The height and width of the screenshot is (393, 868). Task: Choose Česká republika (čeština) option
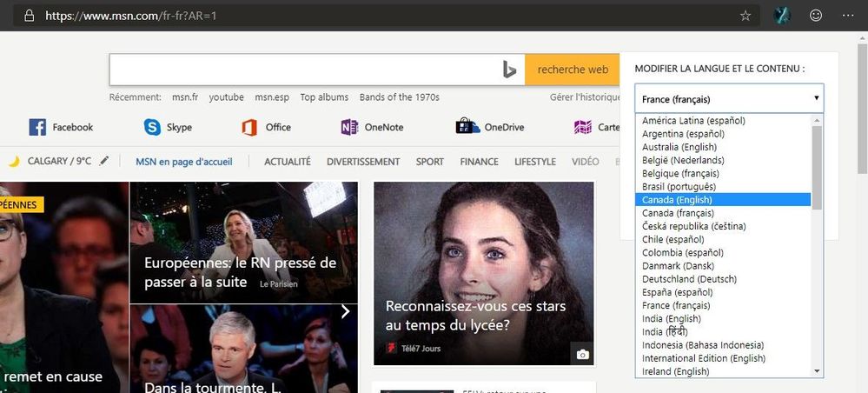click(x=723, y=226)
